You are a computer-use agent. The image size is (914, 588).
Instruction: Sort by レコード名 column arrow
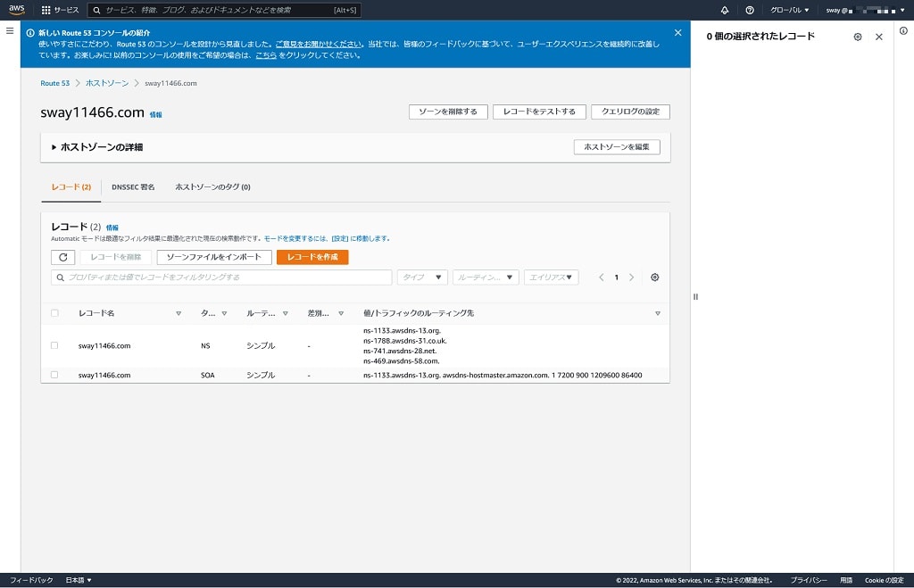click(179, 313)
